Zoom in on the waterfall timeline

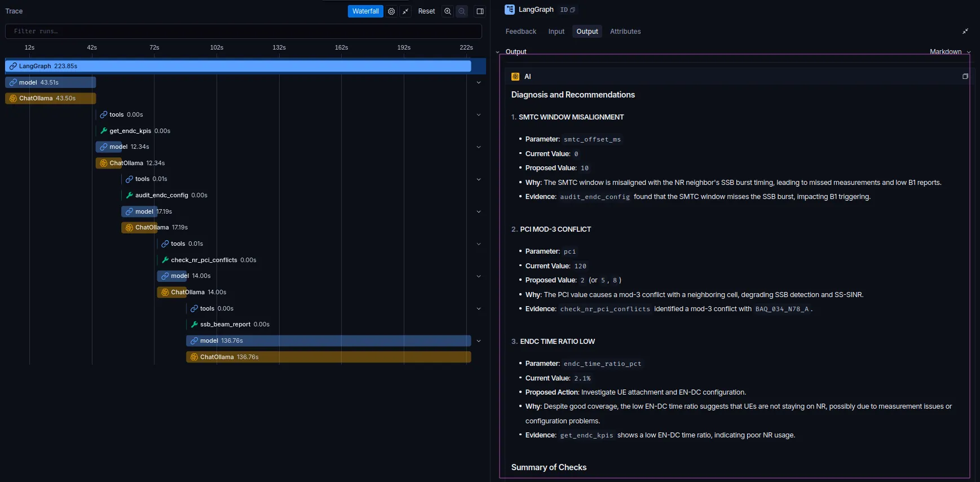click(448, 11)
